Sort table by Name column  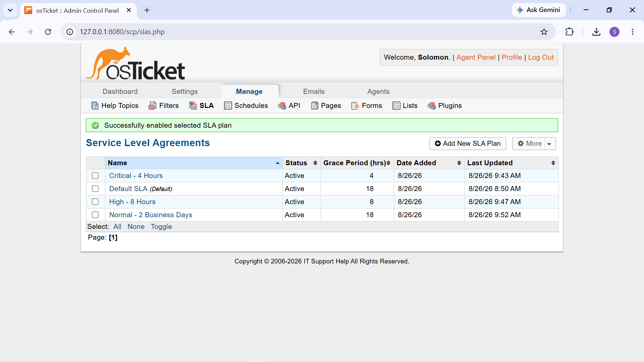194,163
